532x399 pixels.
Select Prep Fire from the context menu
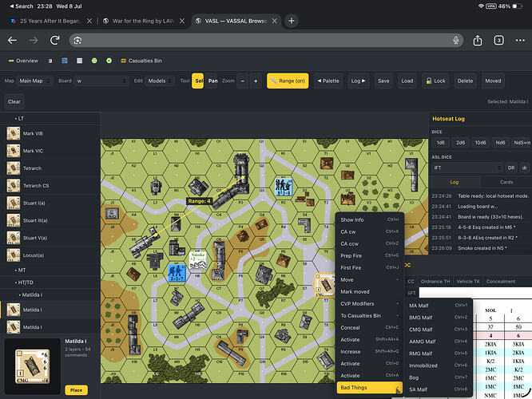coord(370,255)
